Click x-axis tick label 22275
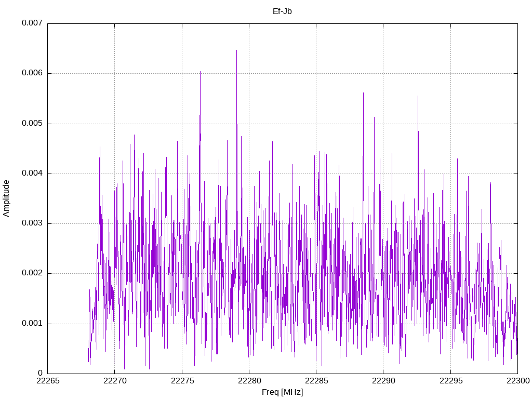This screenshot has height=399, width=532. pyautogui.click(x=182, y=381)
